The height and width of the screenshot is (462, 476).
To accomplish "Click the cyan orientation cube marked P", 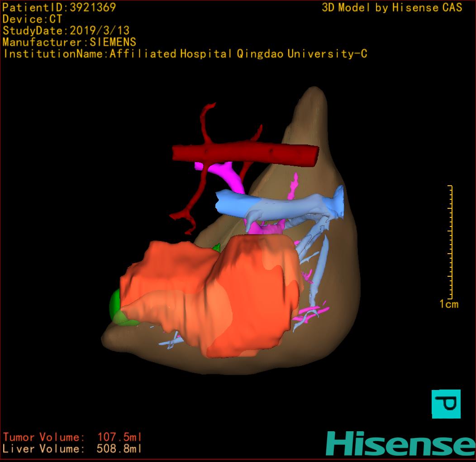I will click(x=446, y=404).
